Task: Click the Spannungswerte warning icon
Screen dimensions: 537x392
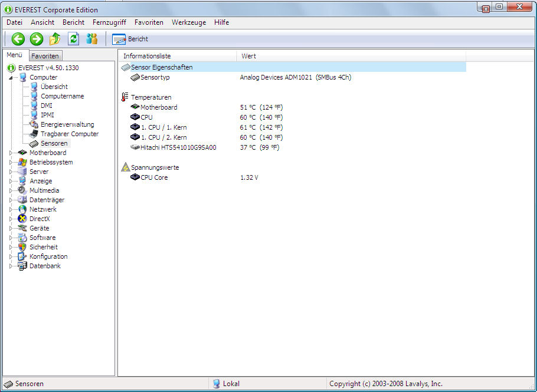Action: pyautogui.click(x=125, y=167)
